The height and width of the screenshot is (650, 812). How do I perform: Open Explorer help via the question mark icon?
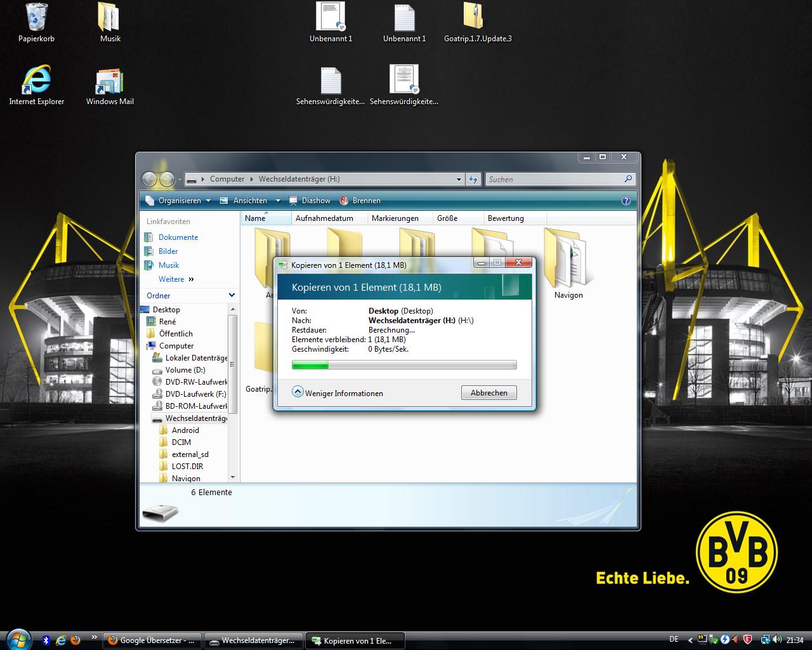click(x=626, y=201)
